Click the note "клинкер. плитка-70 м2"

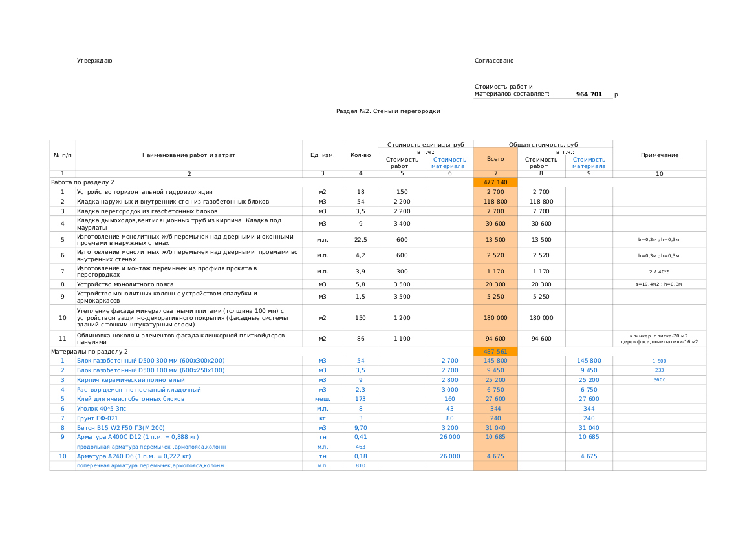pyautogui.click(x=659, y=336)
